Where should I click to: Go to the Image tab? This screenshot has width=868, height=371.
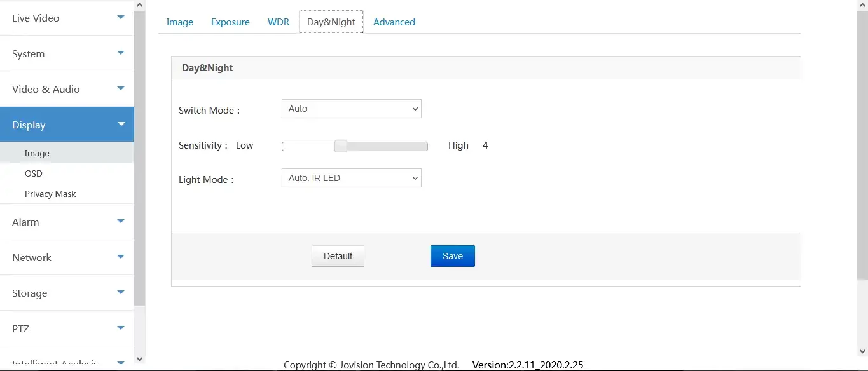tap(179, 22)
